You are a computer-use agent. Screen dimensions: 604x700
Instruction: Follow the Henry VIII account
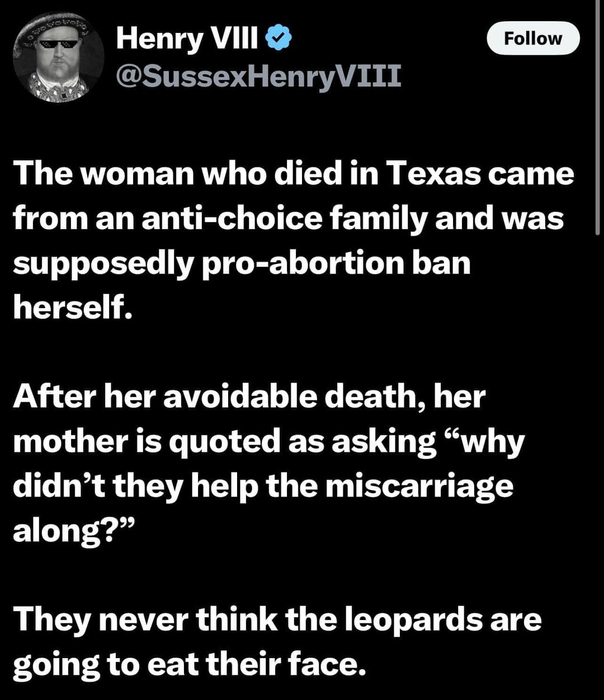(x=533, y=38)
